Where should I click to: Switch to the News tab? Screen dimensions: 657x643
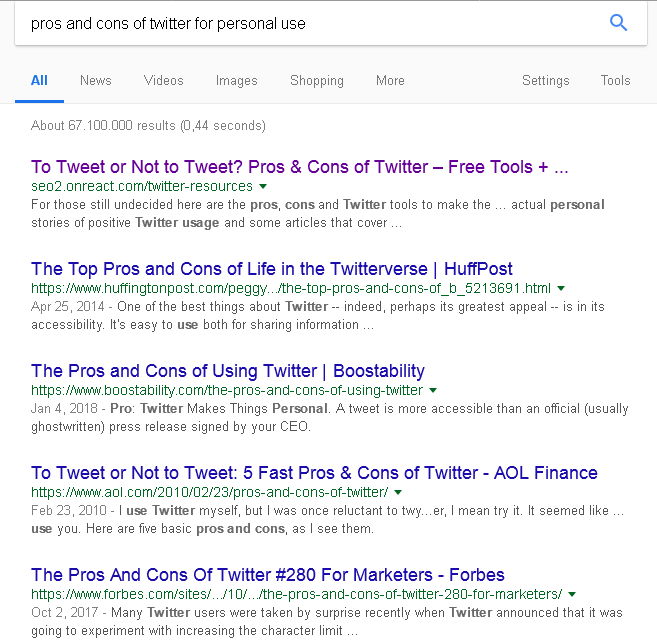pos(96,80)
